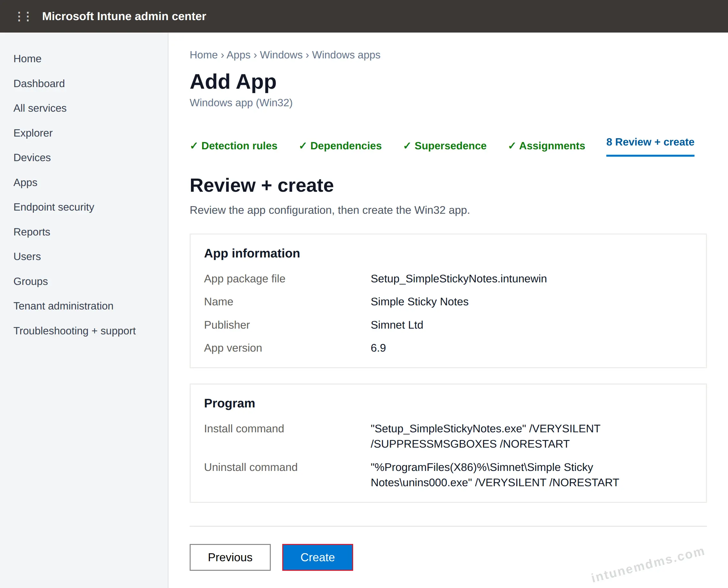Switch to the Supersedence tab

[445, 146]
